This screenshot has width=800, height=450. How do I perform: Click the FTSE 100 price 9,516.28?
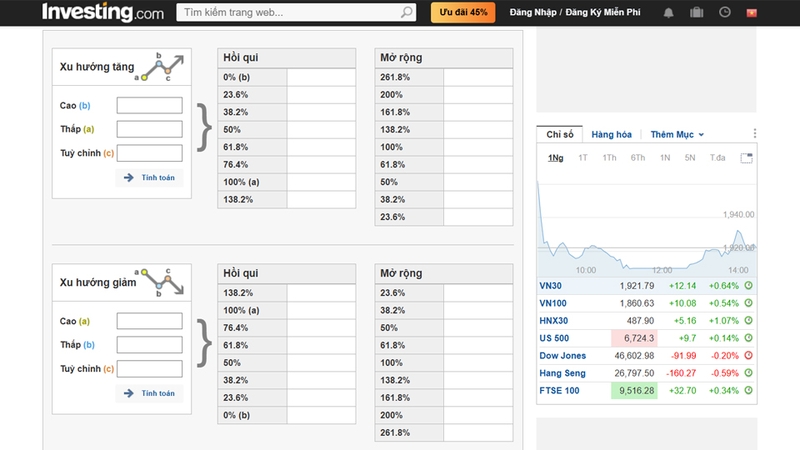coord(636,391)
